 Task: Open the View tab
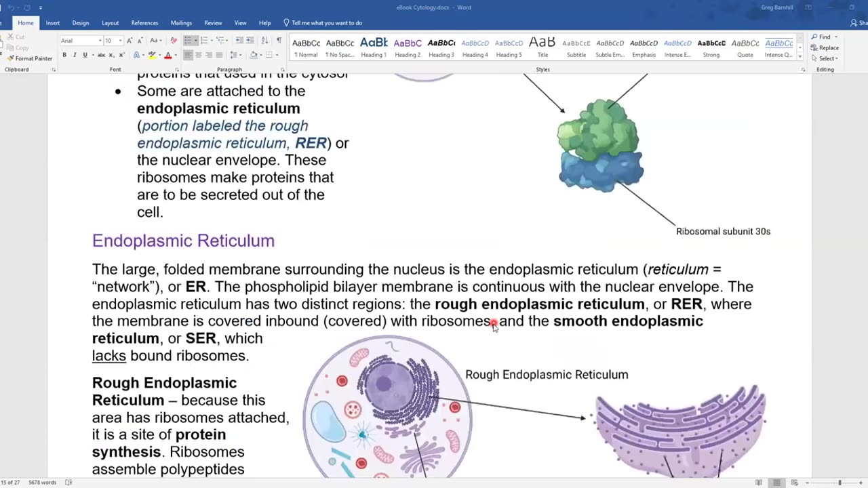pos(240,22)
